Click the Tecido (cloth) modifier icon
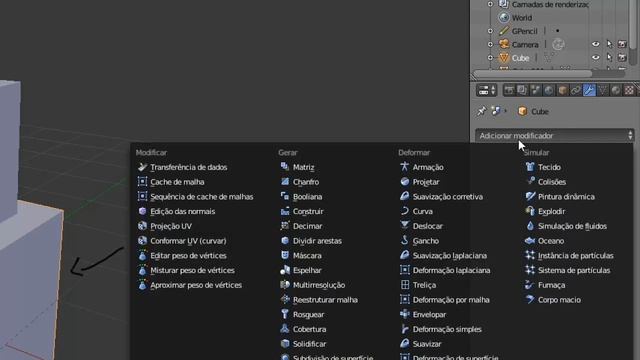This screenshot has width=640, height=360. pyautogui.click(x=530, y=167)
